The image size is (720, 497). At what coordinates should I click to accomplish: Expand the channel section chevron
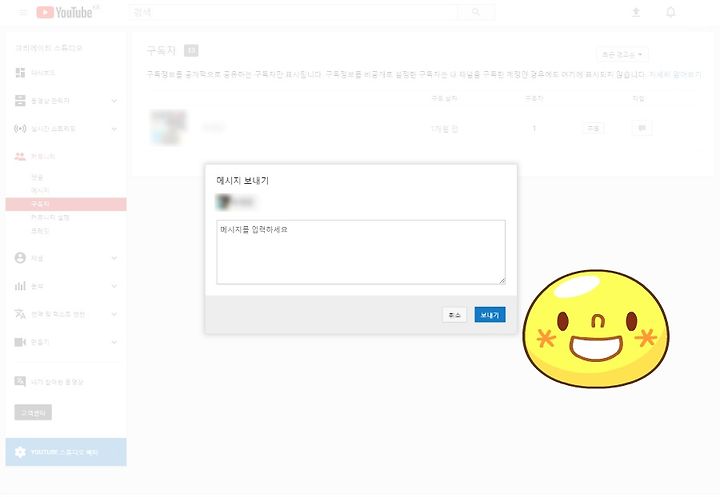point(114,258)
